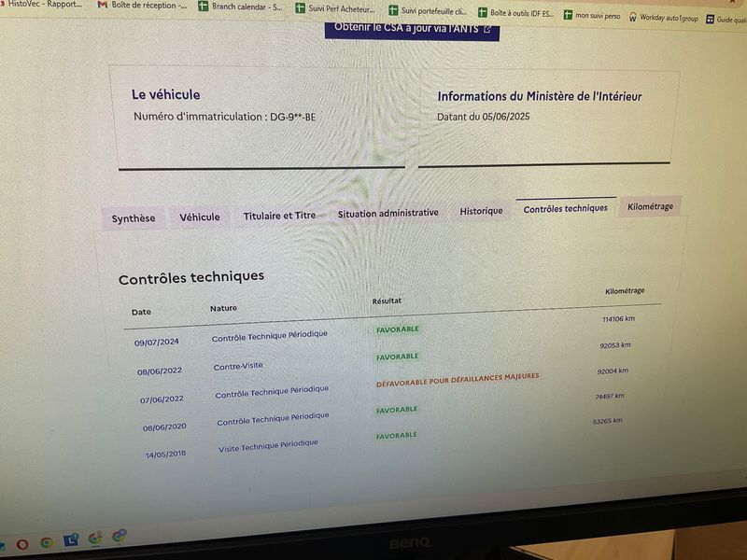747x560 pixels.
Task: Click FAVORABLE result for Contre-Visite
Action: click(398, 357)
